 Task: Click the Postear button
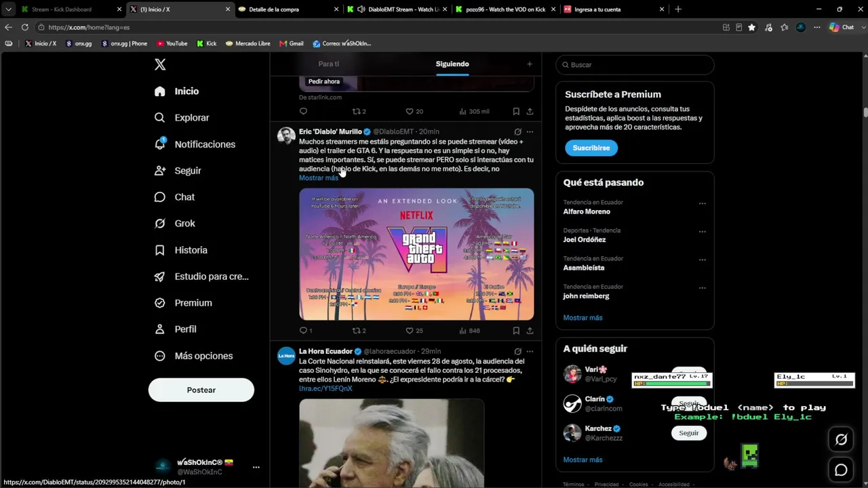(201, 390)
